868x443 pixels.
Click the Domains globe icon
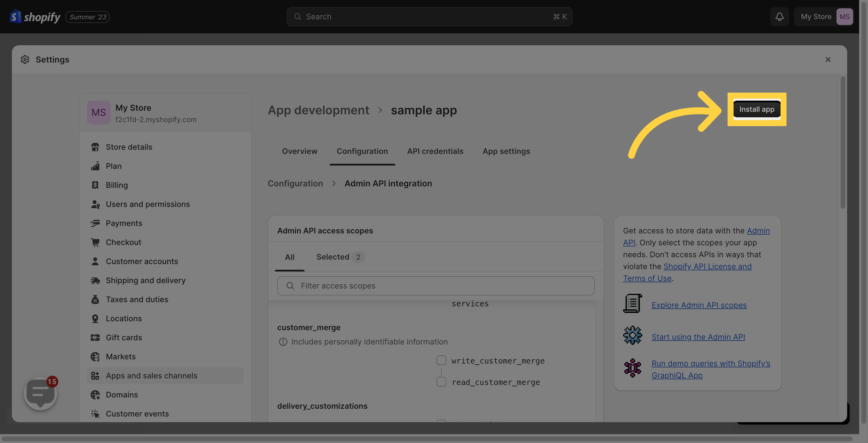(95, 395)
